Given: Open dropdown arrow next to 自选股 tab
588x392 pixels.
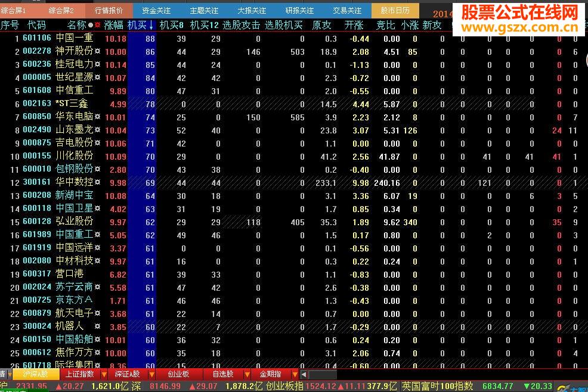Looking at the screenshot, I should coord(247,374).
